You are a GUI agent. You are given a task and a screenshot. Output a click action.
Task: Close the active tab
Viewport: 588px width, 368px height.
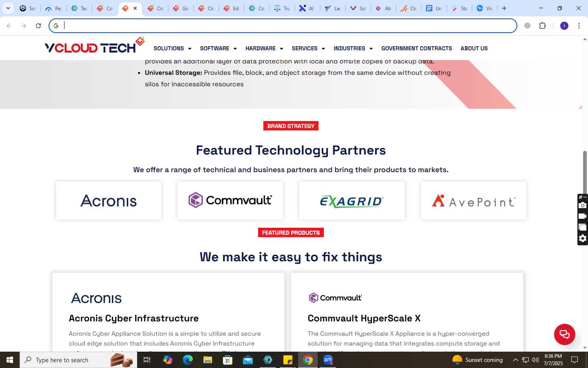(x=135, y=8)
